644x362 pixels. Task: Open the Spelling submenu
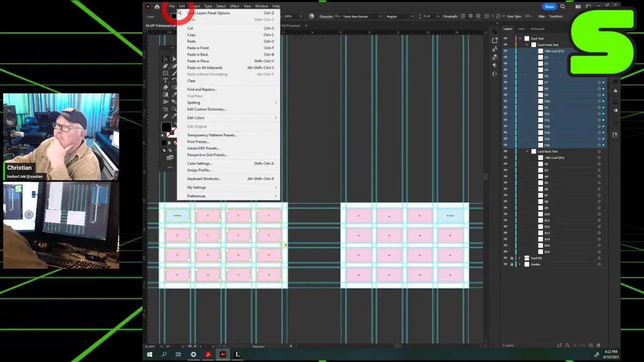(228, 103)
